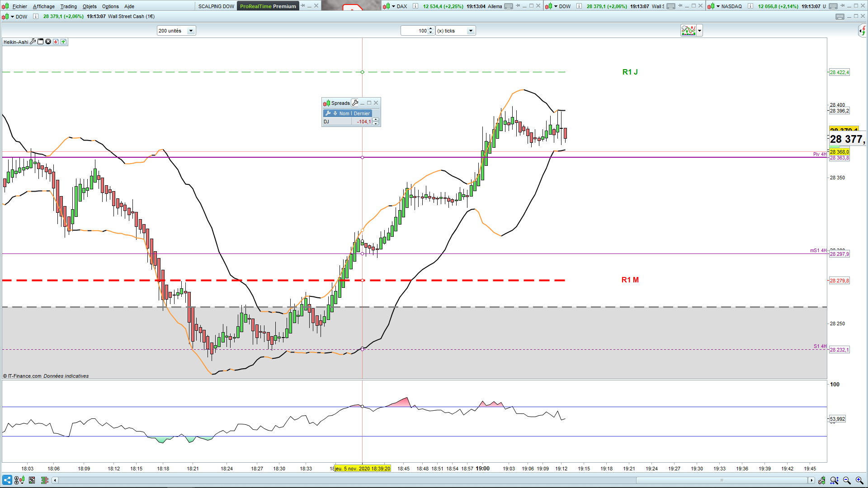The image size is (868, 488).
Task: Open the chart properties wrench icon at the bottom right
Action: click(821, 480)
